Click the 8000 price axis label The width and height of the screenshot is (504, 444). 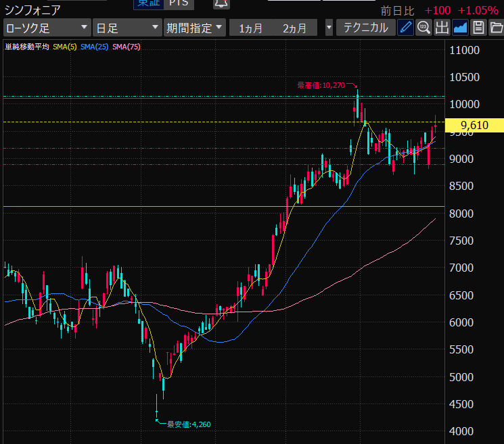click(x=461, y=214)
